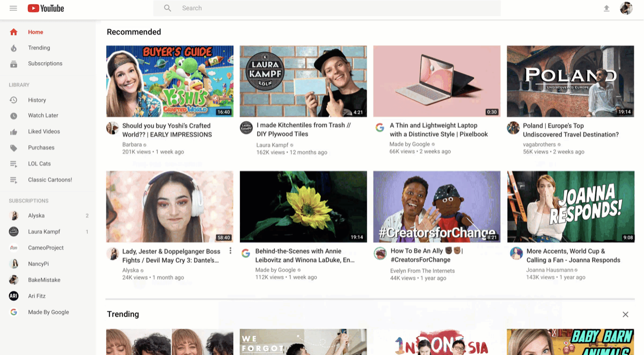
Task: Click the search magnifier icon
Action: click(167, 8)
